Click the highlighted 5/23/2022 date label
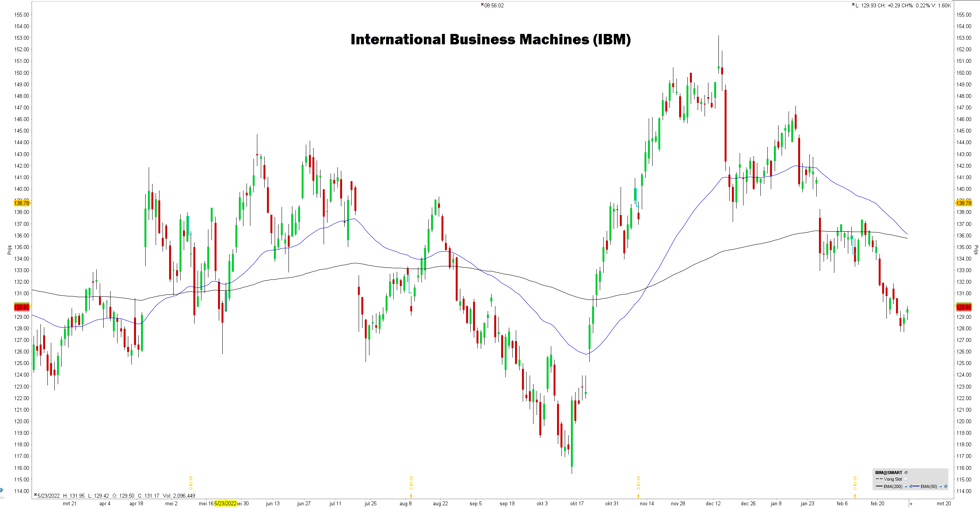 (x=225, y=503)
